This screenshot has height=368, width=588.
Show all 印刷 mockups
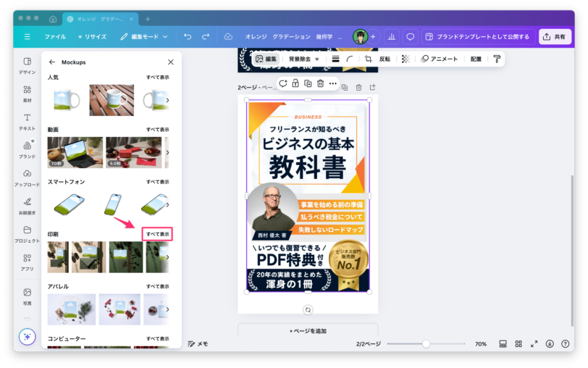pos(158,234)
